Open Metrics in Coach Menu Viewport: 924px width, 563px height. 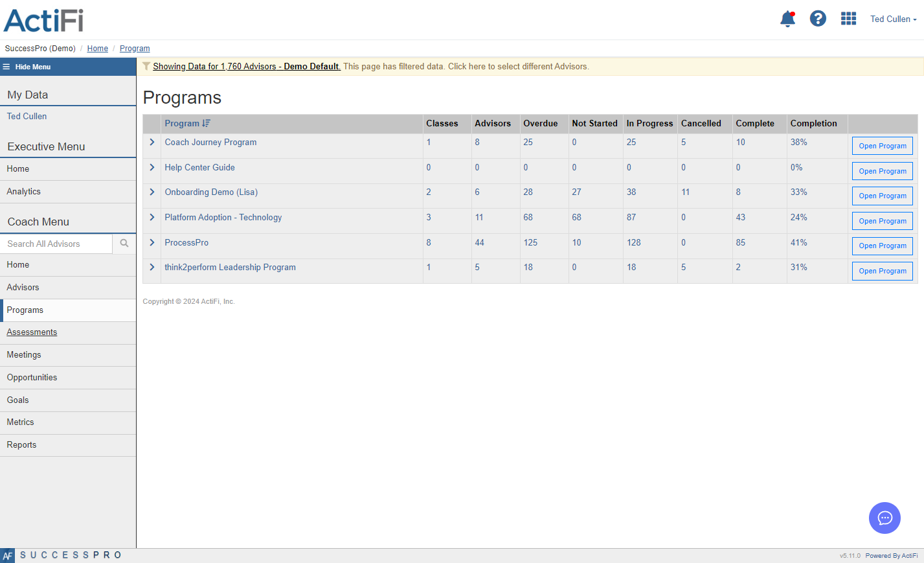click(x=68, y=422)
